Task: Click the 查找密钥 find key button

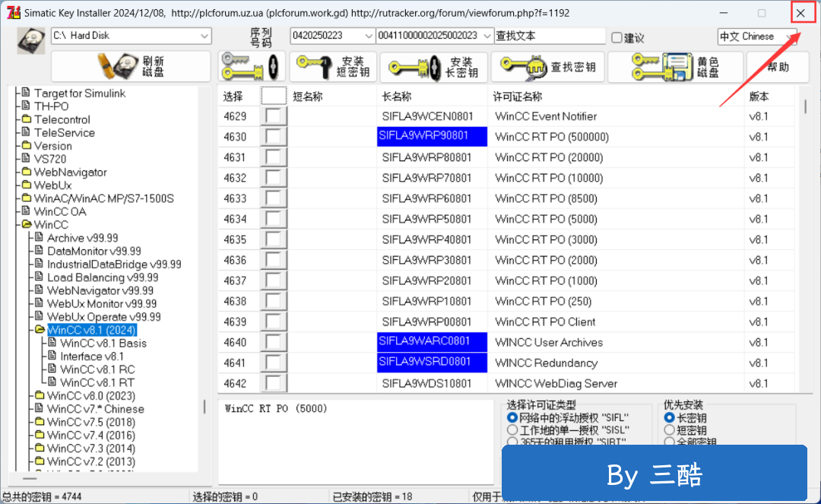Action: [x=547, y=66]
